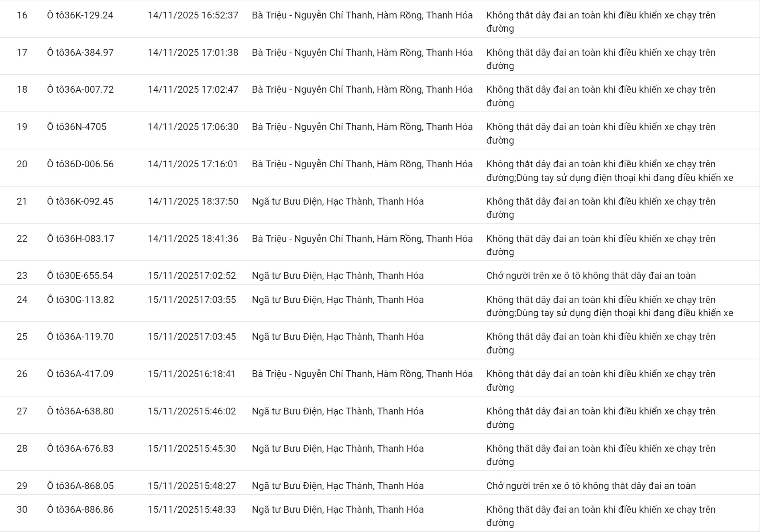Screen dimensions: 760x532
Task: Select plate 30G-113.82 entry
Action: coord(80,300)
